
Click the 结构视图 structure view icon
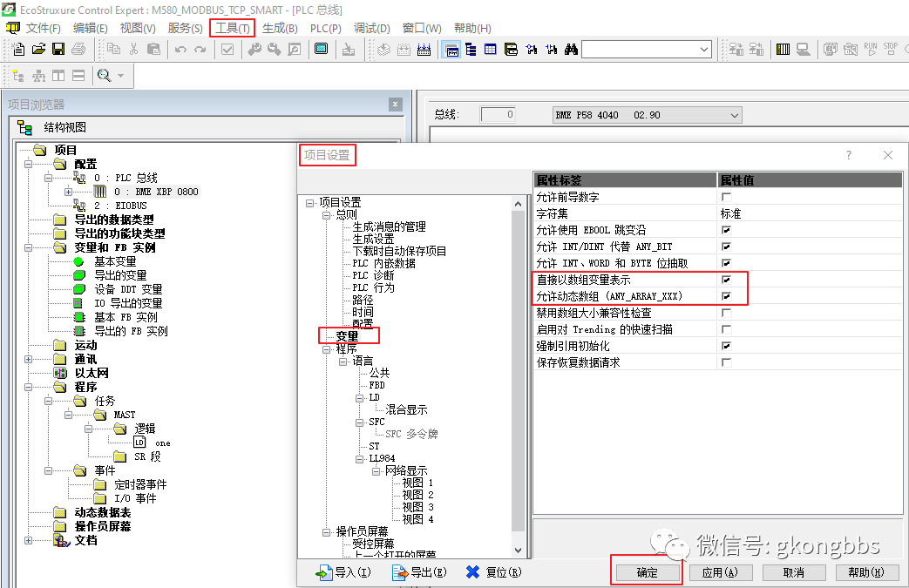[x=25, y=127]
